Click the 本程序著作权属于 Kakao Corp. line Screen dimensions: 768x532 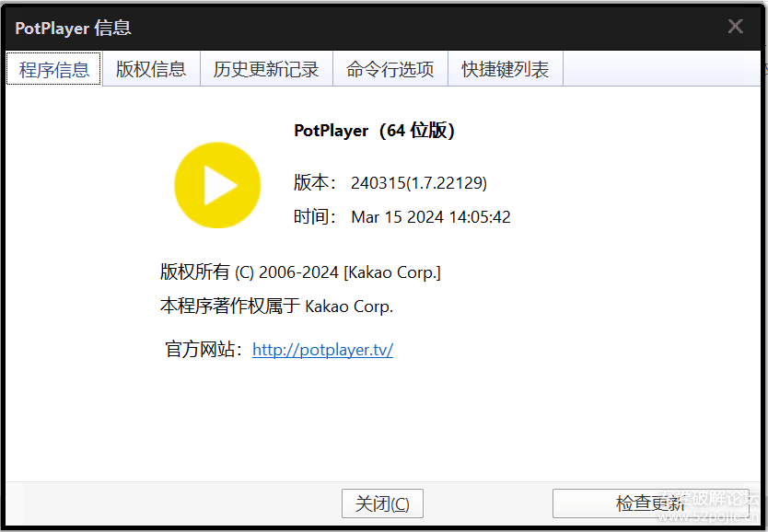[x=276, y=306]
